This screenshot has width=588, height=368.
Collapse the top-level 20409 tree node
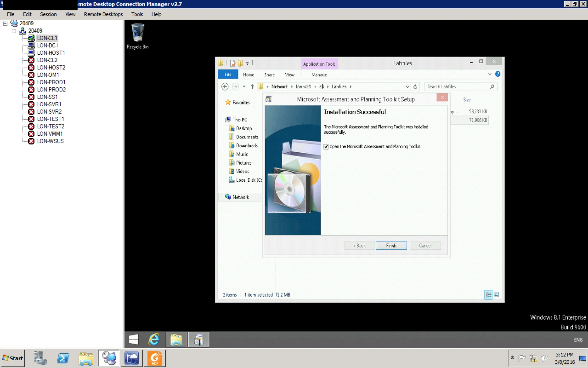pos(5,24)
